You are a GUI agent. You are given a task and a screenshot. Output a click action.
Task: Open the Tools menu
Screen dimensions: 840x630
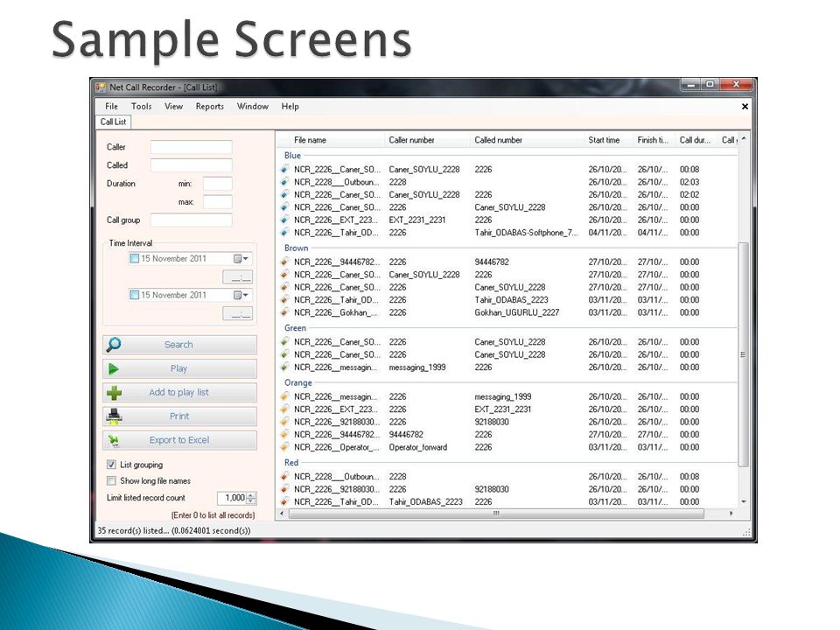pos(142,107)
